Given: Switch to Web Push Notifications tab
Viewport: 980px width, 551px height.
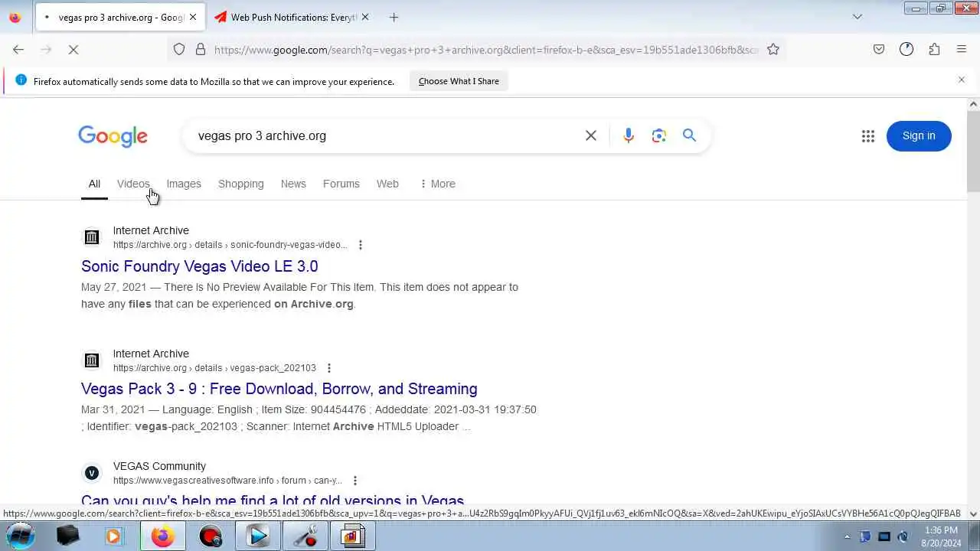Looking at the screenshot, I should coord(291,17).
